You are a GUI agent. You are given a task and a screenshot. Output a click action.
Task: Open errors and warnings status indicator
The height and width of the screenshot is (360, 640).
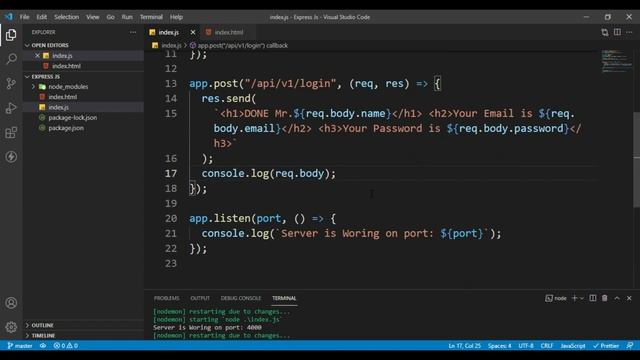65,346
